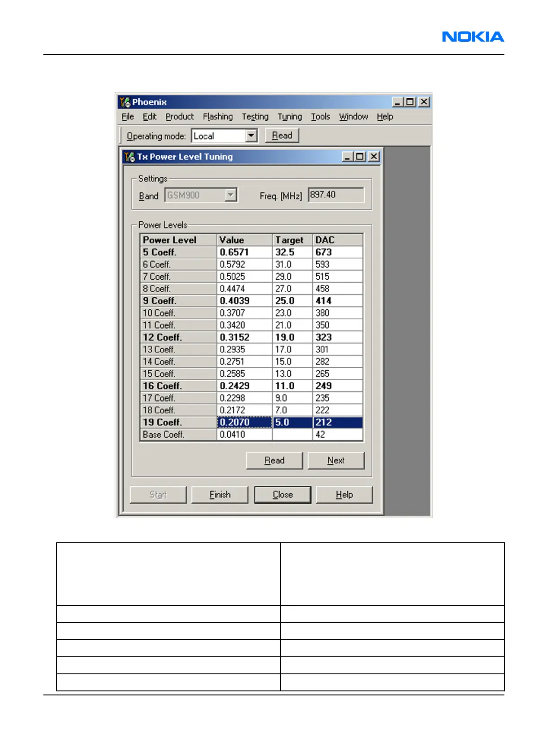Click the editable value 0.2070

point(245,422)
